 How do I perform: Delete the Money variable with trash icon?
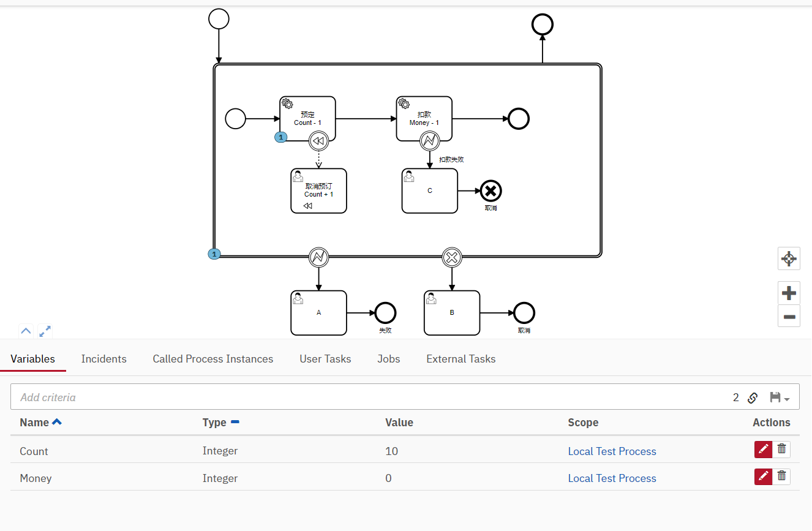[781, 476]
